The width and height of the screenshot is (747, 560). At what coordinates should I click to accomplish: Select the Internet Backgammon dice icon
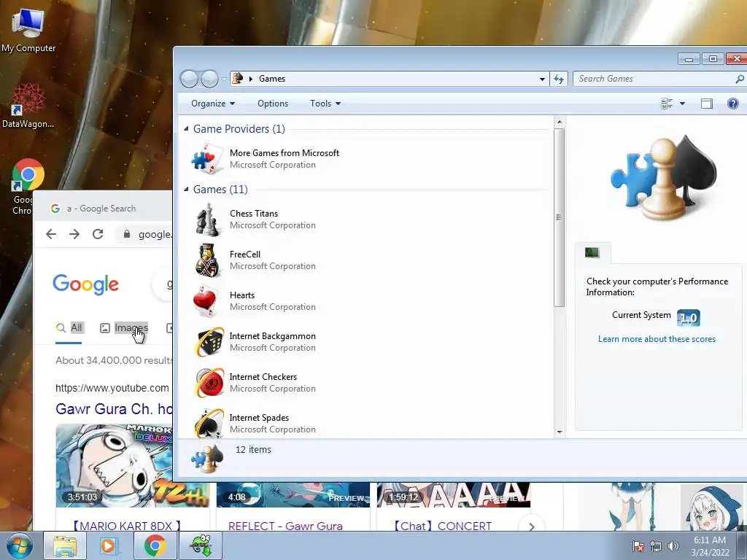pos(209,342)
